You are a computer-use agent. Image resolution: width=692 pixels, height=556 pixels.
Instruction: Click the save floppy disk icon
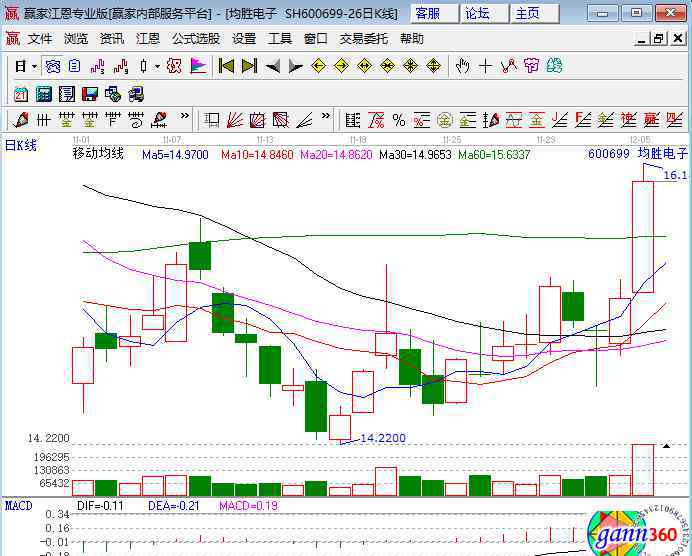coord(89,94)
